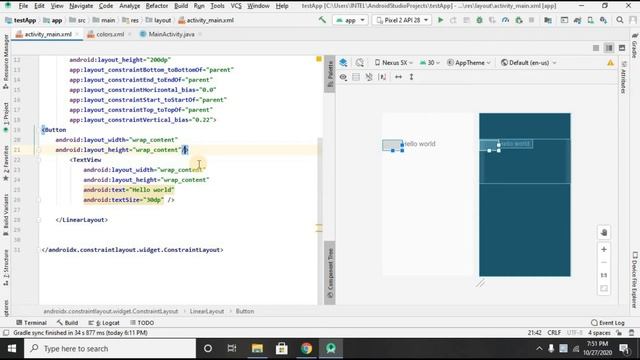Open AVD Manager phone icon
640x360 pixels.
click(x=590, y=20)
